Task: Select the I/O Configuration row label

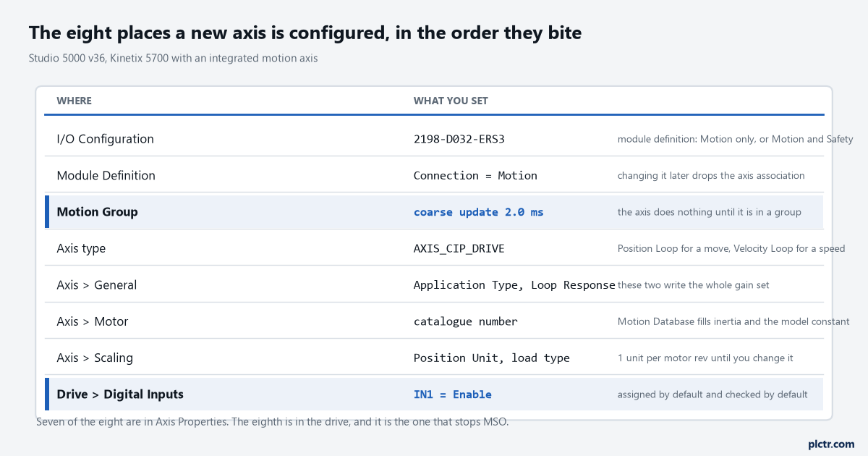Action: [x=106, y=139]
